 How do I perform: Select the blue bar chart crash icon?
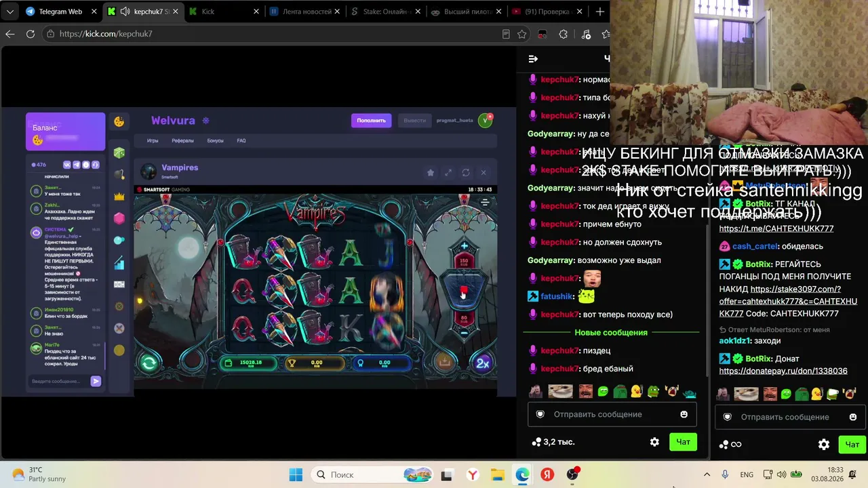click(119, 262)
